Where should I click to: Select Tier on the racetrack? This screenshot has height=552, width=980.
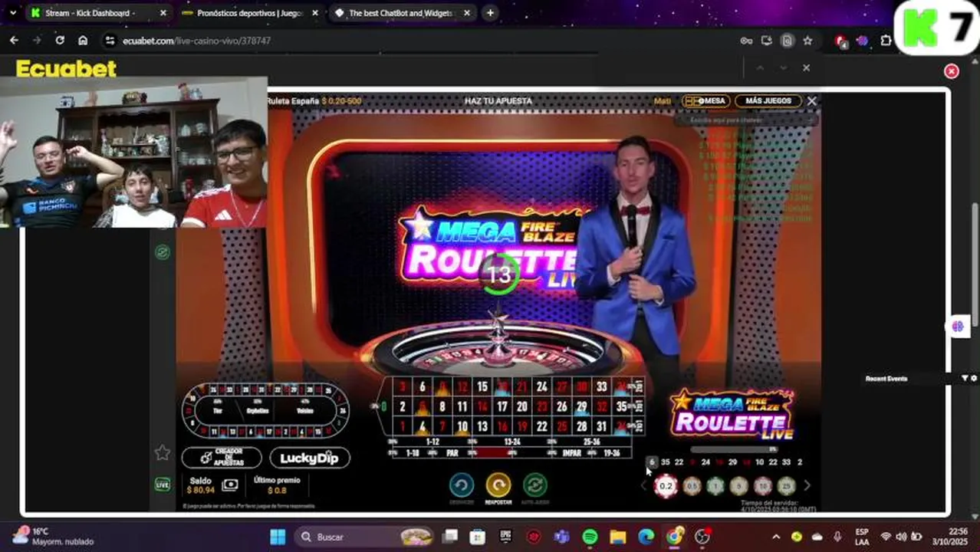(218, 410)
